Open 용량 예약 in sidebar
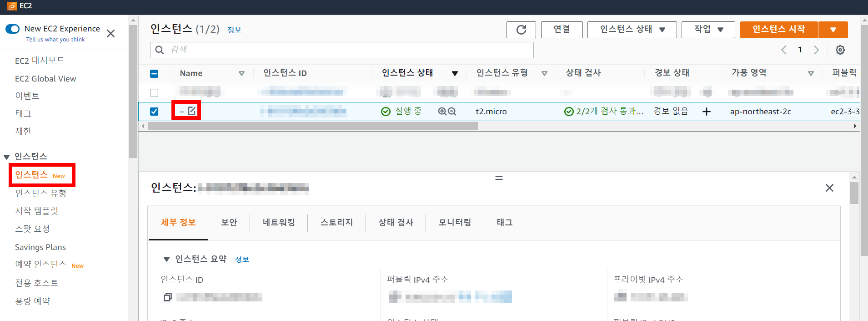868x321 pixels. [x=33, y=301]
